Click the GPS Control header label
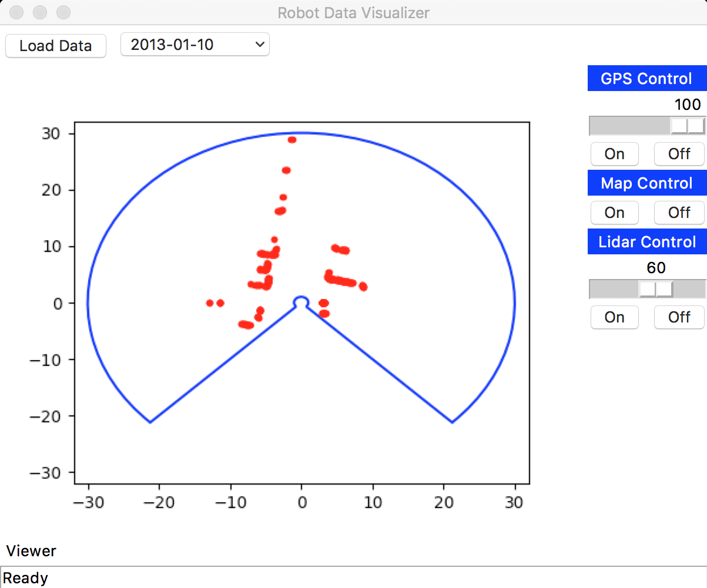This screenshot has height=588, width=707. 647,79
